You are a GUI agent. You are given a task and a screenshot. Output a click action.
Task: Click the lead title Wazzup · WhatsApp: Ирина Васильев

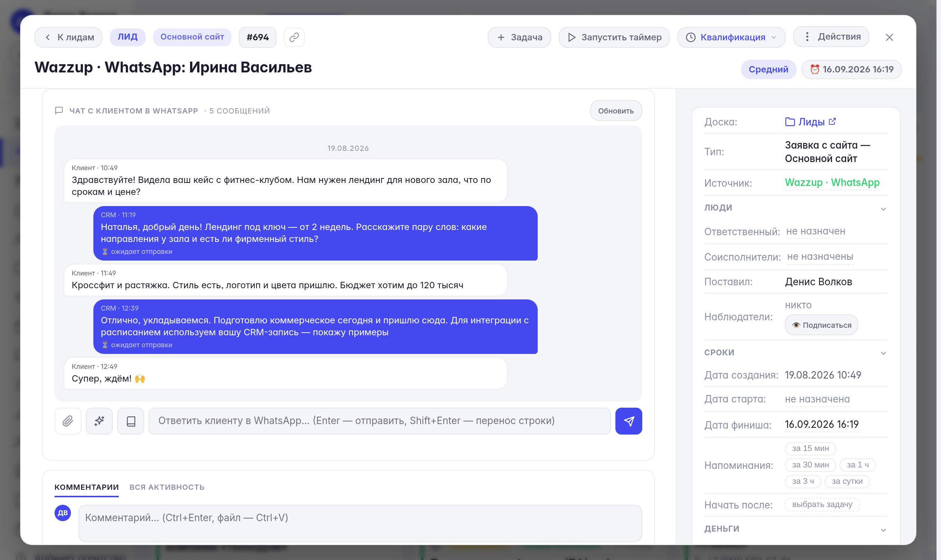pyautogui.click(x=173, y=67)
